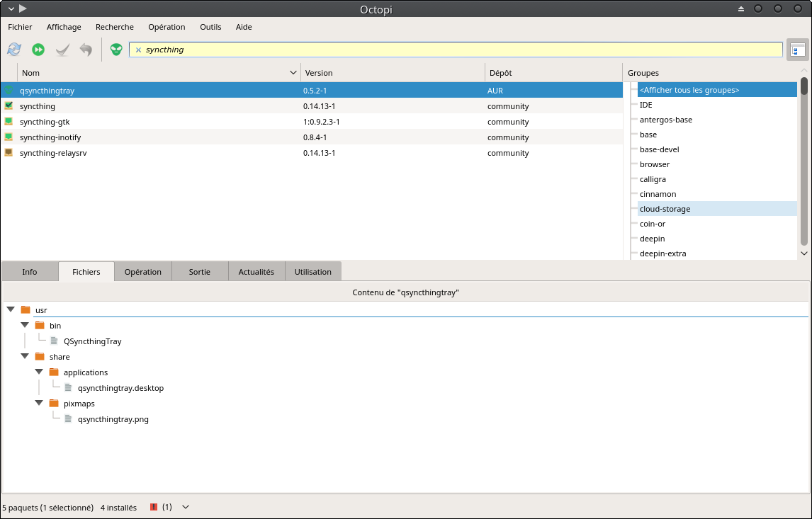This screenshot has height=519, width=812.
Task: Select the calligra group
Action: [717, 179]
